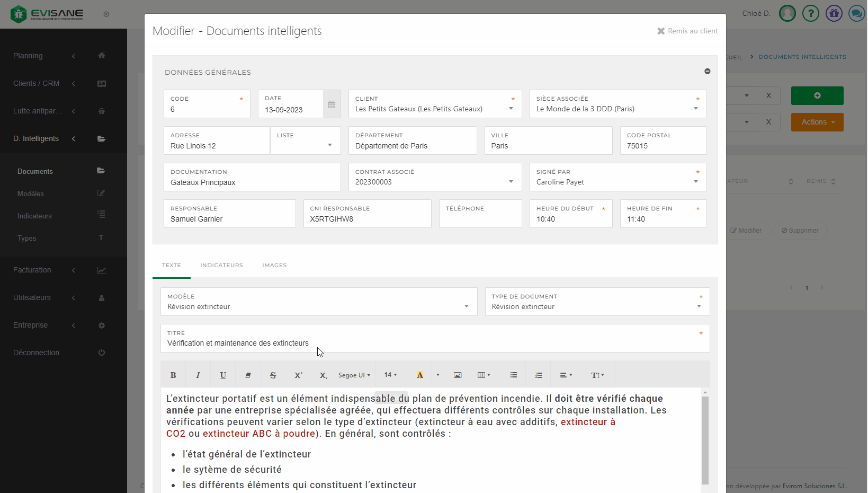Insert a picture using the image icon
This screenshot has width=868, height=493.
pyautogui.click(x=458, y=375)
